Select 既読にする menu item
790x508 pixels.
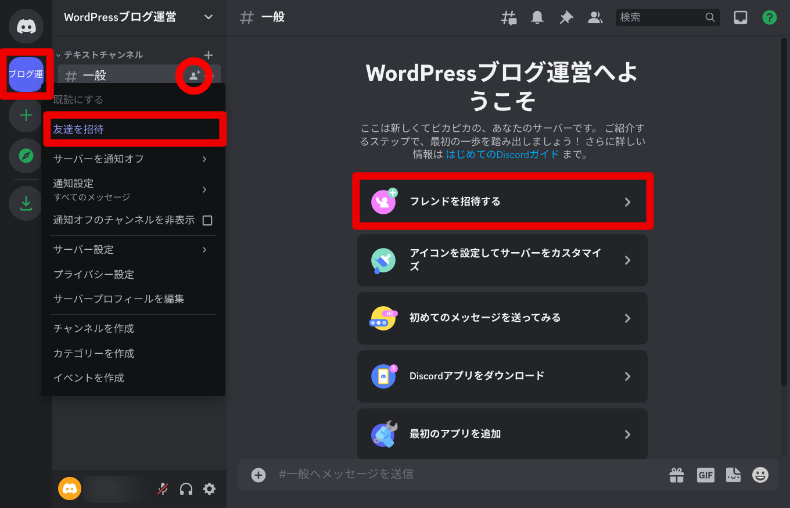pyautogui.click(x=133, y=100)
